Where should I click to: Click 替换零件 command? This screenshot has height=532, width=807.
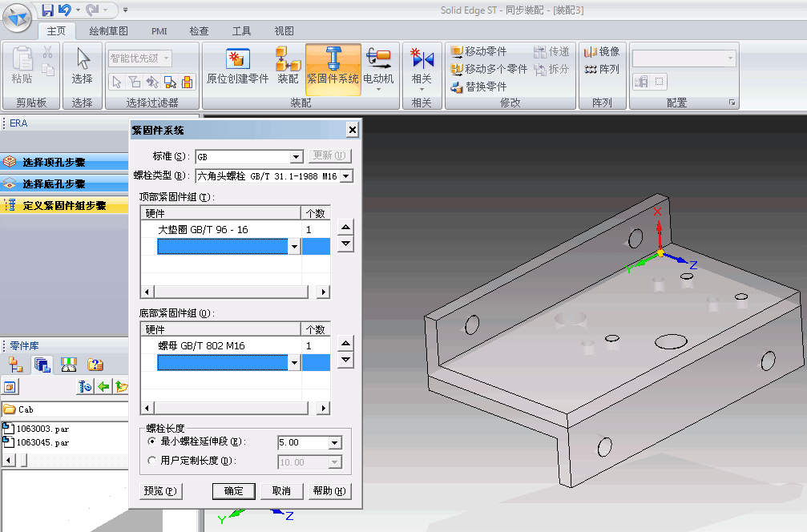pos(478,87)
